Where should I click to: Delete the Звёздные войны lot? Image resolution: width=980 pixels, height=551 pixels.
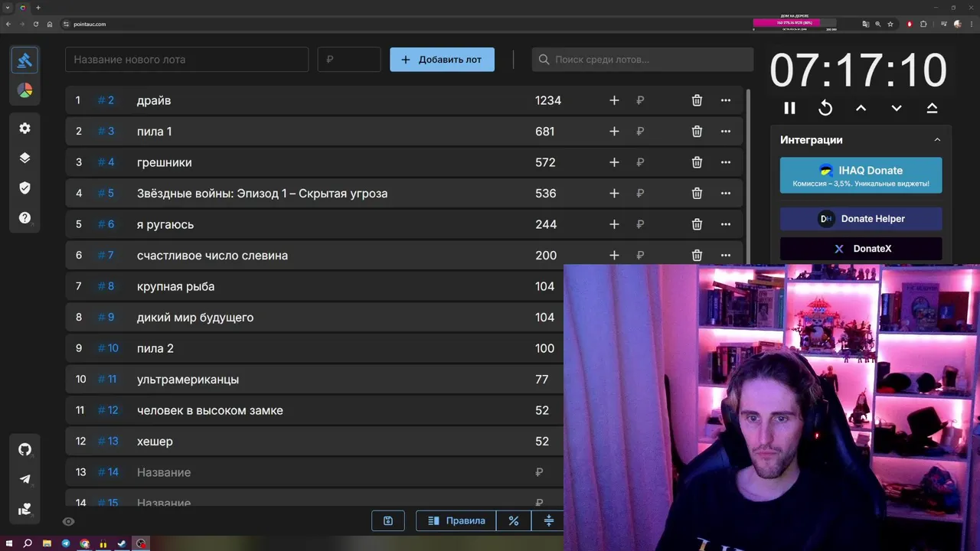[x=697, y=194]
